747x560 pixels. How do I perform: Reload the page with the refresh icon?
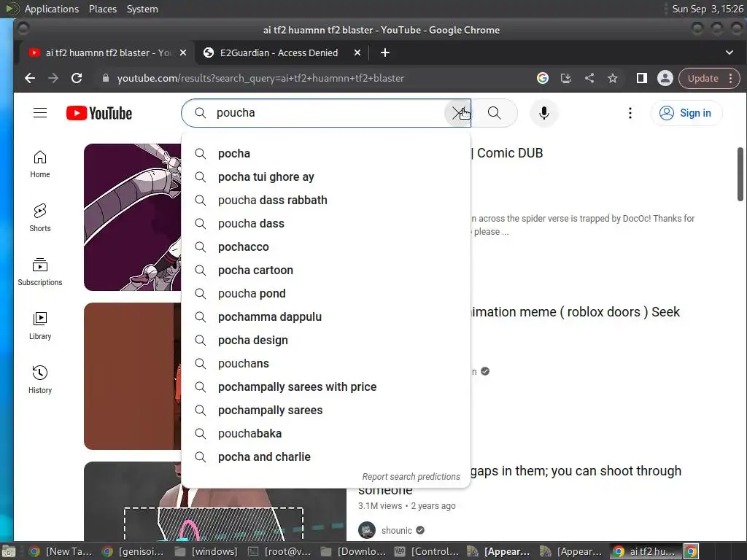click(76, 78)
